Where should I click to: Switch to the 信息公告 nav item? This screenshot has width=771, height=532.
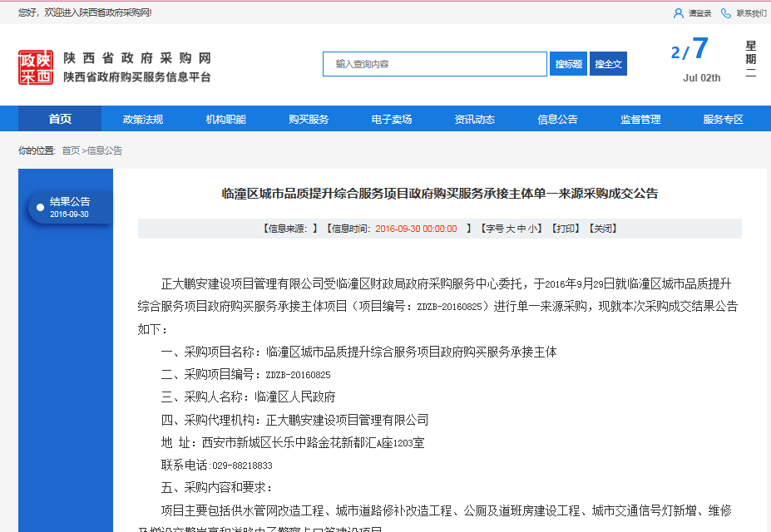pos(557,119)
